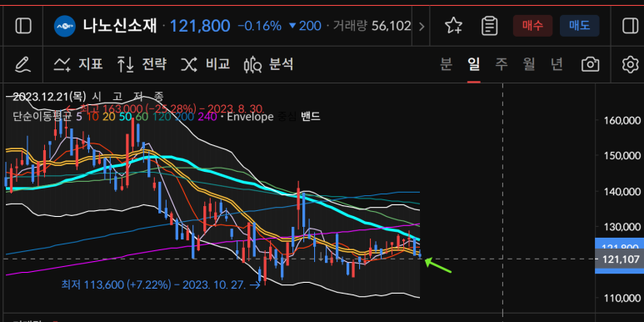644x322 pixels.
Task: Open the 지표 indicators menu
Action: pyautogui.click(x=78, y=64)
